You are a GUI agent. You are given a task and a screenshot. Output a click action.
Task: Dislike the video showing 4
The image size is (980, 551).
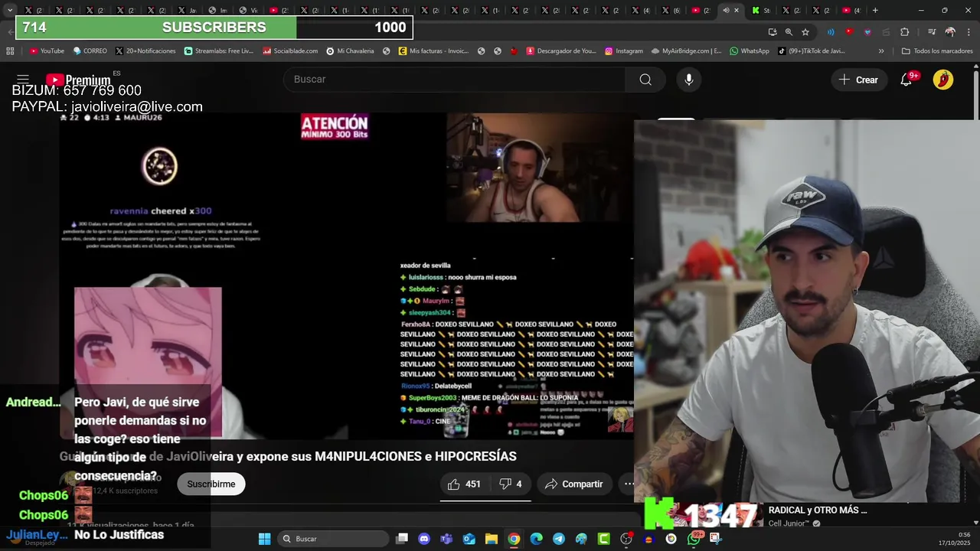click(511, 484)
